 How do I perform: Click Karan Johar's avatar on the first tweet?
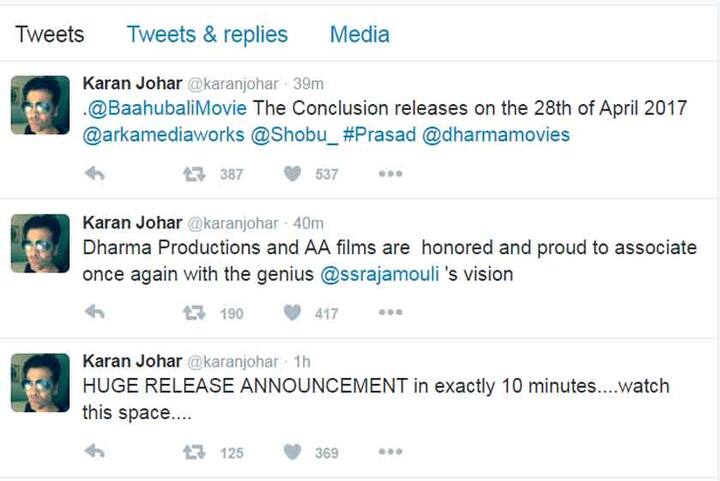pyautogui.click(x=40, y=105)
